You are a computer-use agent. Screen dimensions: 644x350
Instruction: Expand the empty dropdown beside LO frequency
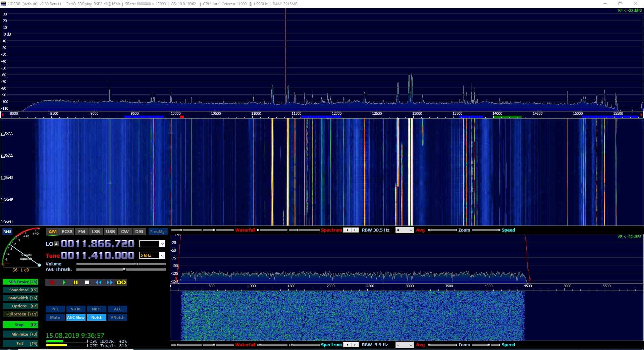(162, 244)
